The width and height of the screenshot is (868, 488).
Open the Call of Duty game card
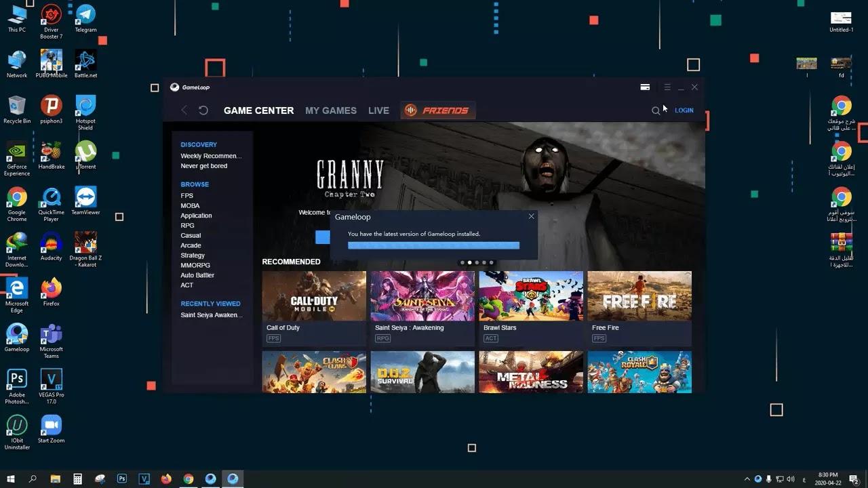tap(314, 308)
